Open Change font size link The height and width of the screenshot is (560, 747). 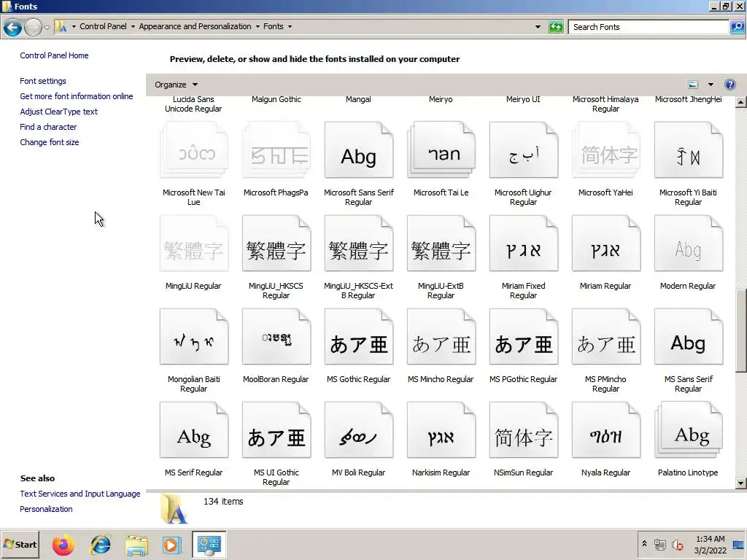coord(50,142)
